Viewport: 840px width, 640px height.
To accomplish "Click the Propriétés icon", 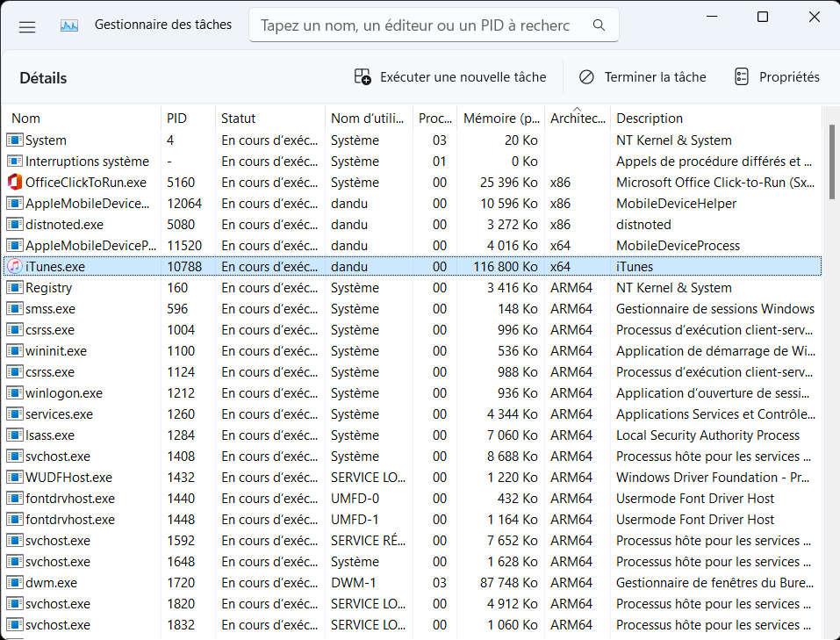I will [x=742, y=77].
